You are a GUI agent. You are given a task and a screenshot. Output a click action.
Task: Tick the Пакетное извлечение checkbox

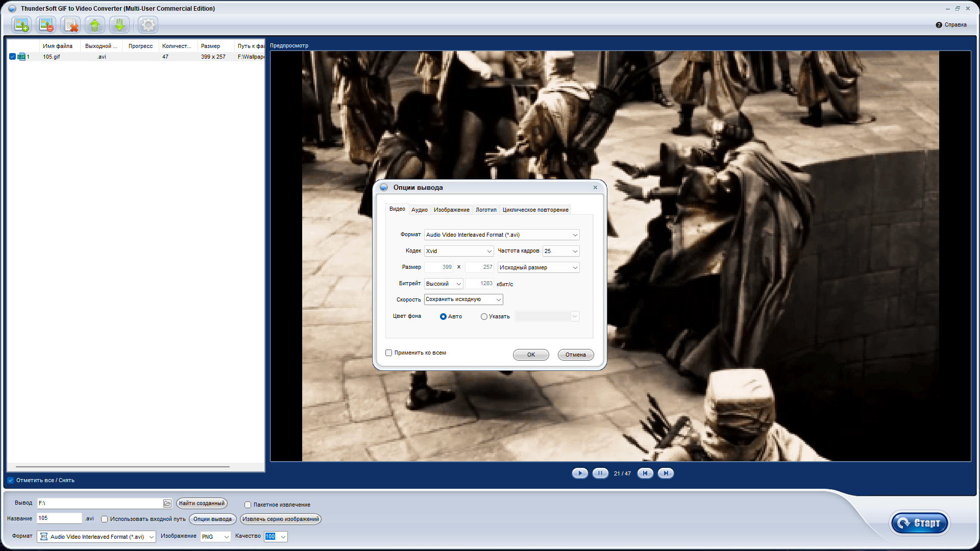click(248, 505)
